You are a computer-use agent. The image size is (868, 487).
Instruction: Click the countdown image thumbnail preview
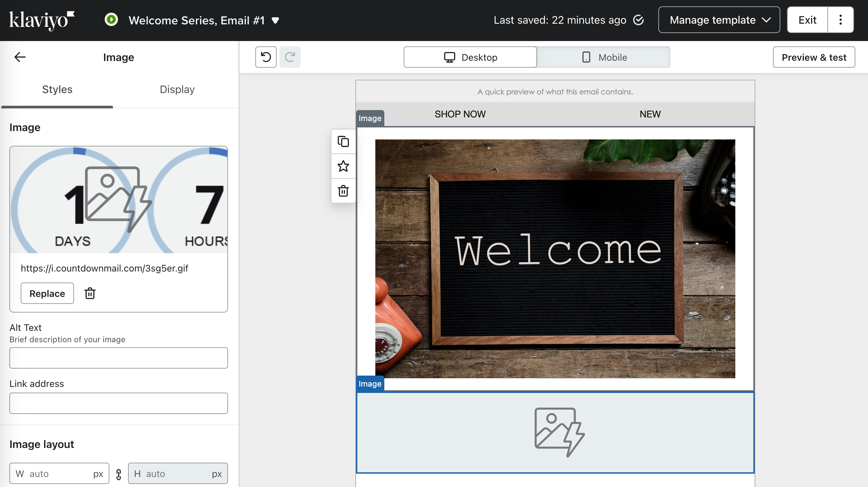tap(119, 200)
